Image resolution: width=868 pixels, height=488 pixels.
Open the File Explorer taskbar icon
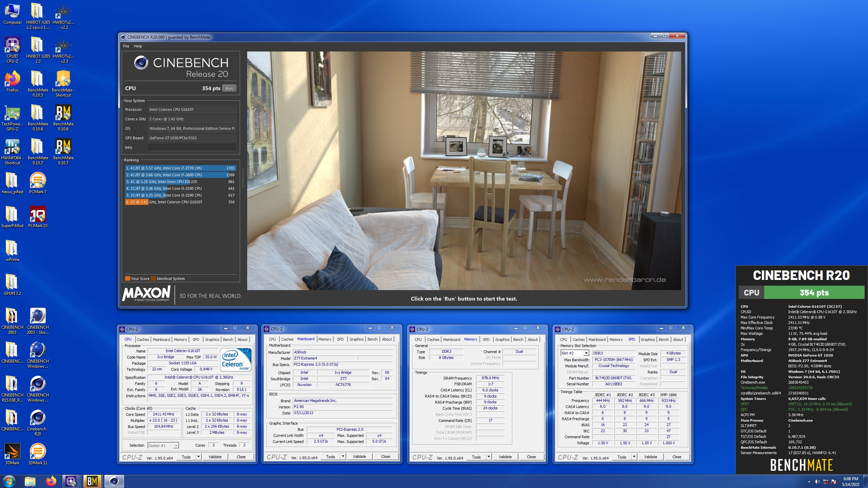tap(30, 481)
